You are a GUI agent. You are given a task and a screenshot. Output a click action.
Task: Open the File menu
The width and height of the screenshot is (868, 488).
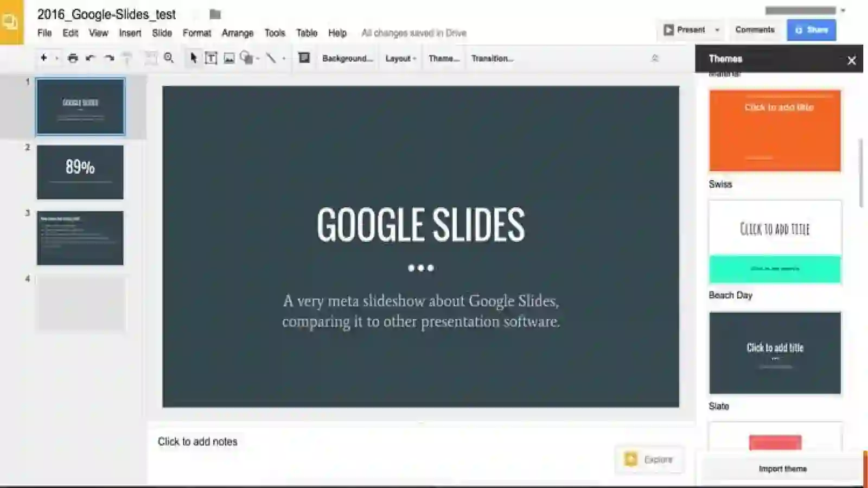point(44,33)
